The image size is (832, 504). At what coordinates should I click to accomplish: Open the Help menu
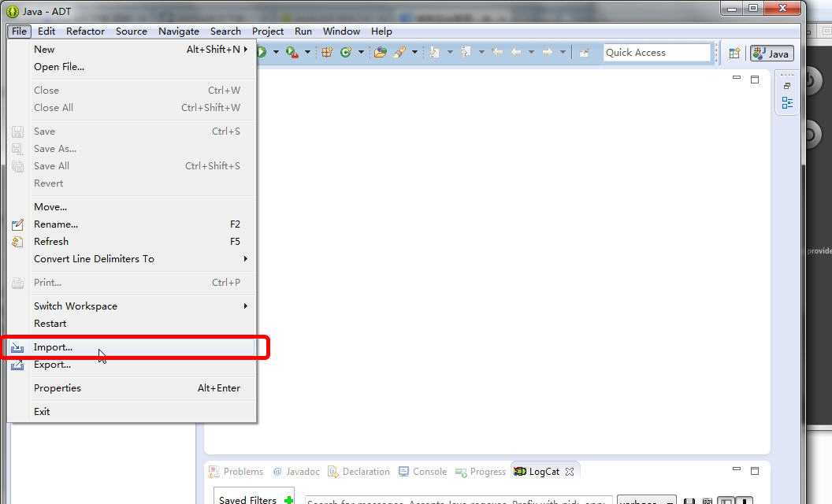click(x=381, y=31)
